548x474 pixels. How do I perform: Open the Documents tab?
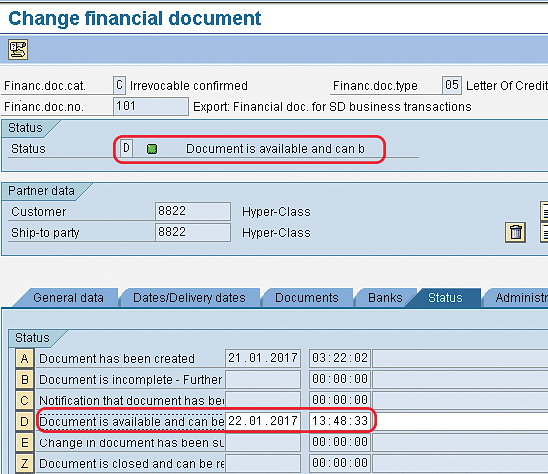coord(307,298)
